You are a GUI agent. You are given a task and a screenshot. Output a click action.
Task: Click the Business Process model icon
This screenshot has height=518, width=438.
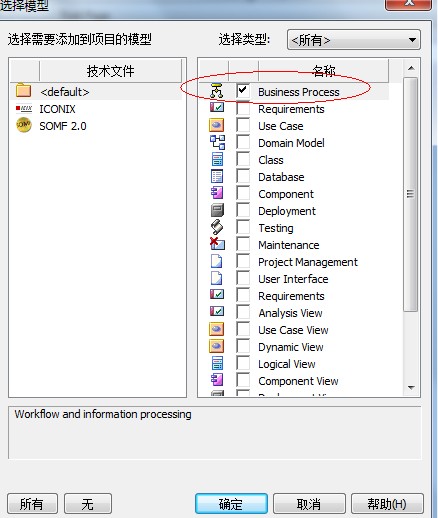217,91
